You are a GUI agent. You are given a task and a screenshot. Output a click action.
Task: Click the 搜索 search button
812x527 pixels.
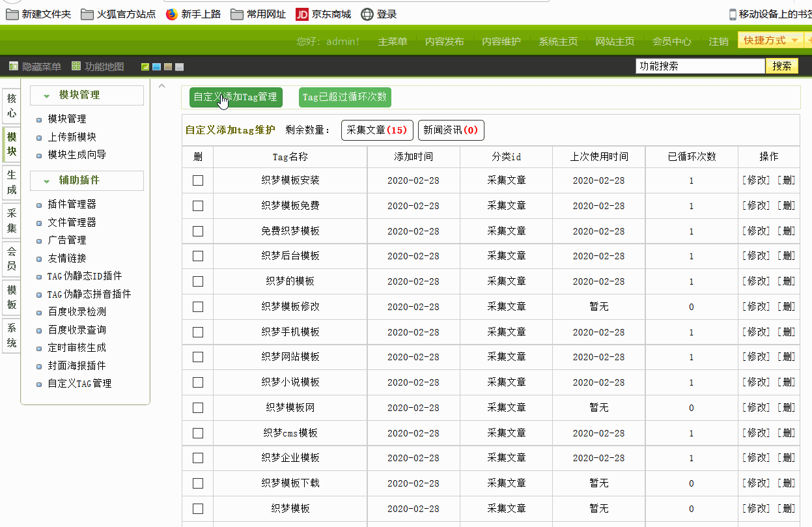pos(781,65)
